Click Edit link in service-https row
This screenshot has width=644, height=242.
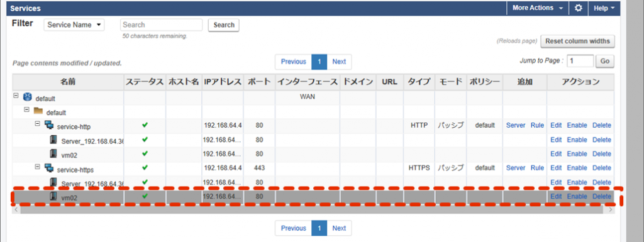click(x=556, y=168)
